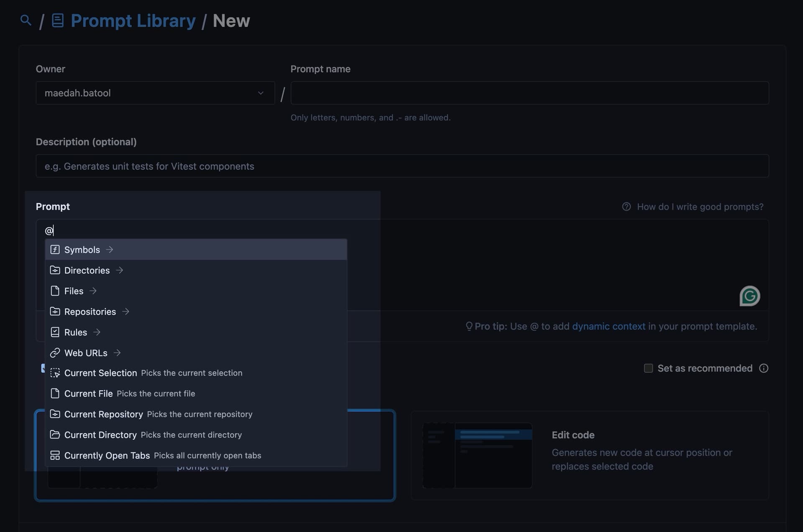Image resolution: width=803 pixels, height=532 pixels.
Task: Select the Files menu entry
Action: [196, 291]
